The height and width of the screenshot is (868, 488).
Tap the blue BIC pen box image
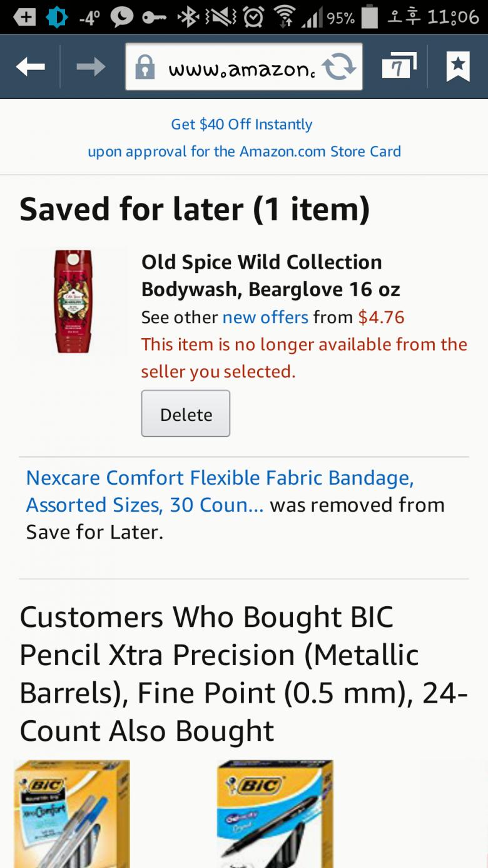click(275, 813)
